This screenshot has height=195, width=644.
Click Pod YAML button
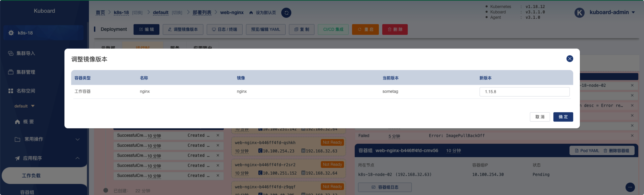587,151
